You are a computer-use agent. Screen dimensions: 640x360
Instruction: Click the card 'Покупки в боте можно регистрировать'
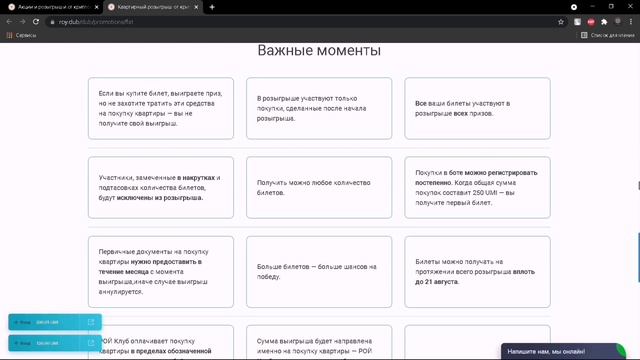coord(477,187)
